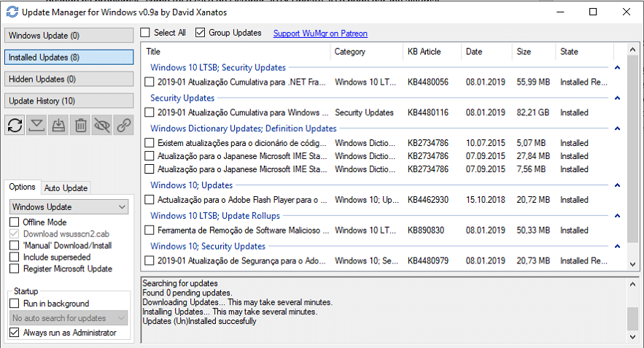Click the 82,21 GB size cell
The height and width of the screenshot is (348, 644).
point(532,112)
